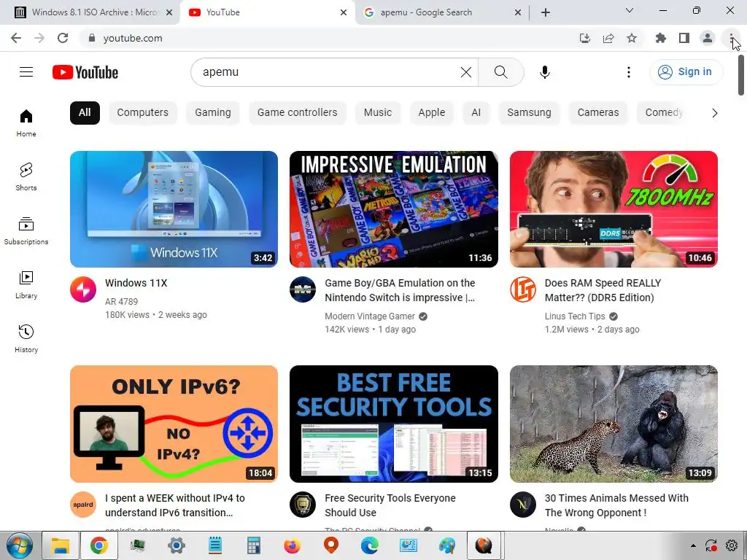This screenshot has width=747, height=560.
Task: Toggle Chrome side panel
Action: [684, 38]
